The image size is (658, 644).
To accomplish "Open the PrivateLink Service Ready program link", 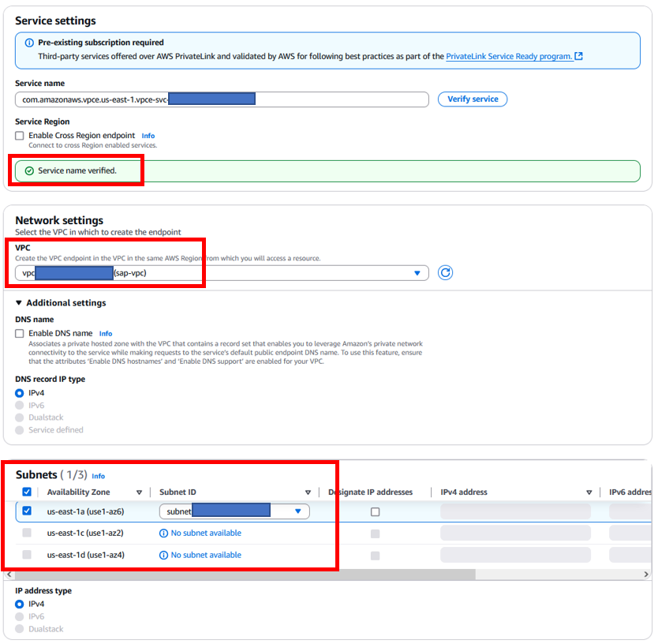I will tap(509, 56).
